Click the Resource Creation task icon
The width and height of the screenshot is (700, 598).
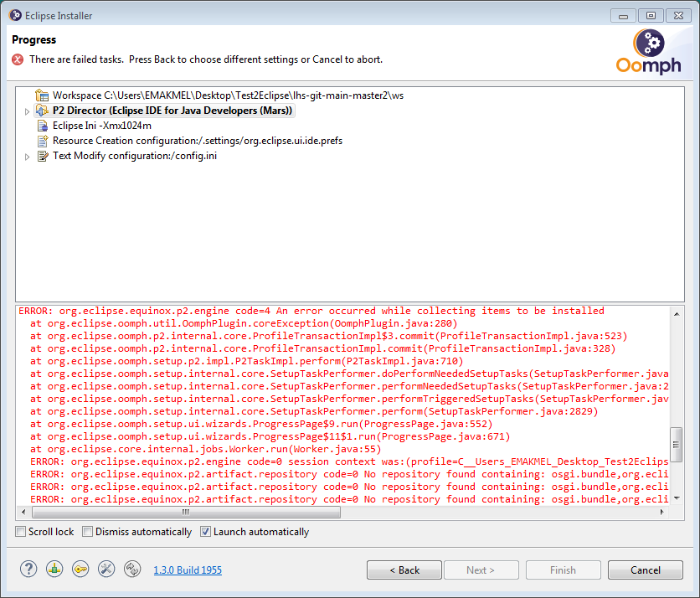click(x=43, y=141)
